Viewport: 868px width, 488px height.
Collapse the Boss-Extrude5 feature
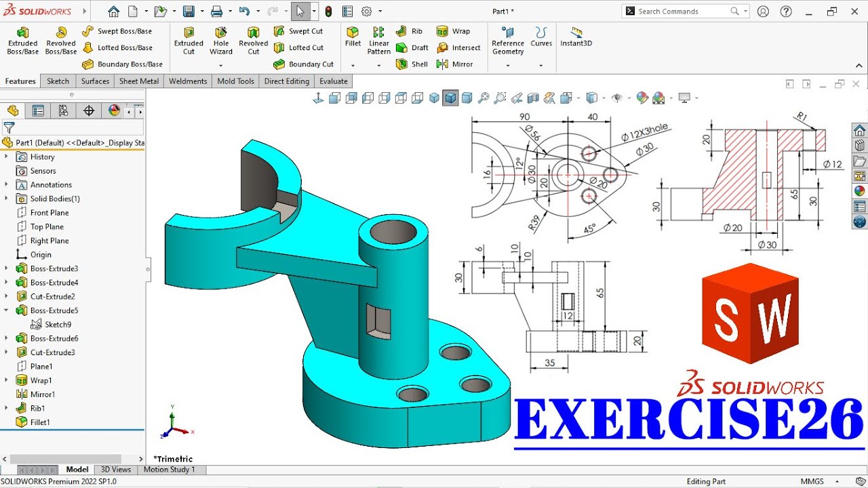tap(6, 310)
